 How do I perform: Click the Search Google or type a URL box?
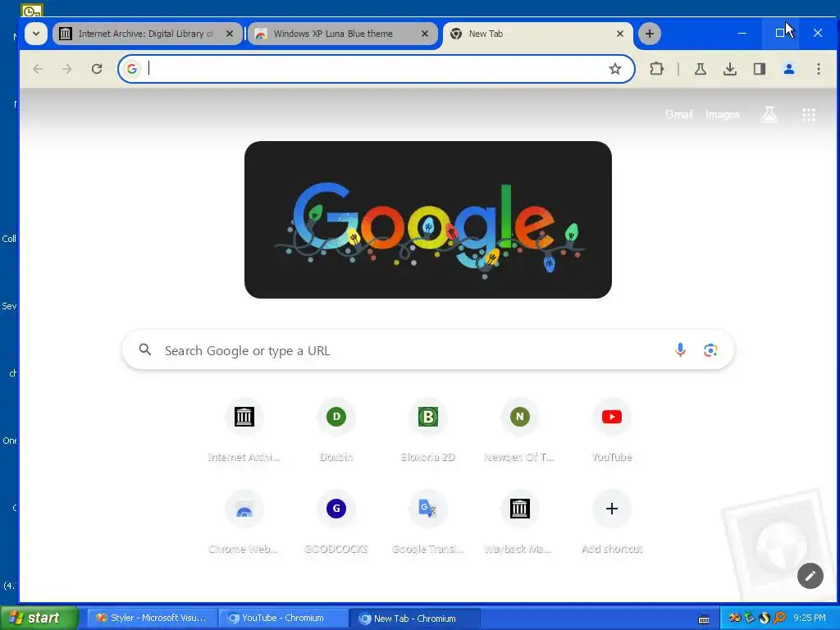(x=428, y=349)
